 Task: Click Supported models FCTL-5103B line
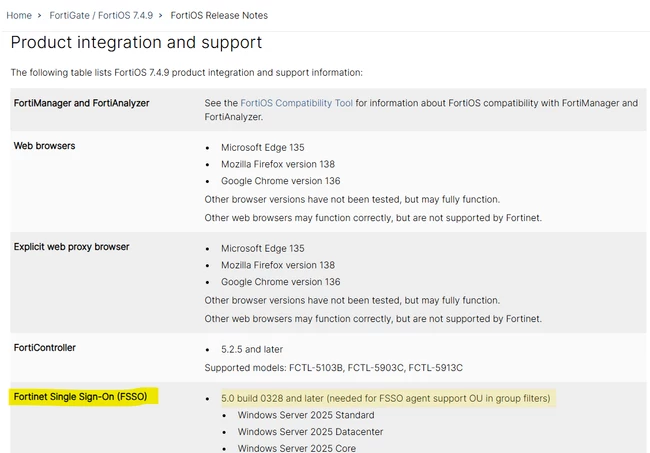coord(333,368)
